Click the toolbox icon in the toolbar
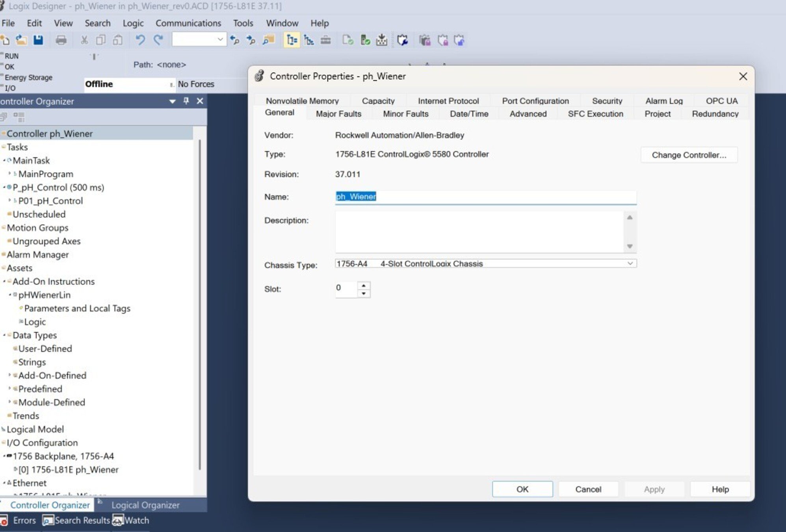Screen dimensions: 786x532 pos(326,40)
